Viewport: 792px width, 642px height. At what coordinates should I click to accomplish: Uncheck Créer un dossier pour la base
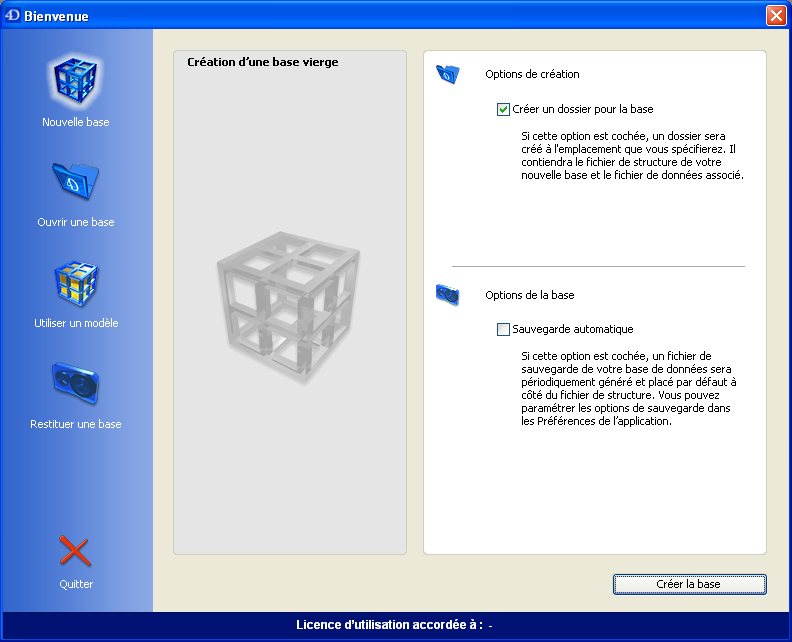tap(504, 109)
